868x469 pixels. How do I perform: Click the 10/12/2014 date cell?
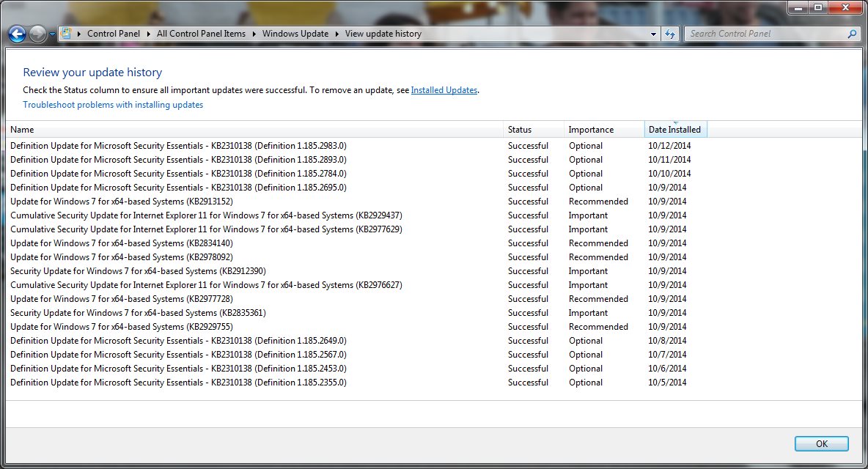[x=669, y=146]
